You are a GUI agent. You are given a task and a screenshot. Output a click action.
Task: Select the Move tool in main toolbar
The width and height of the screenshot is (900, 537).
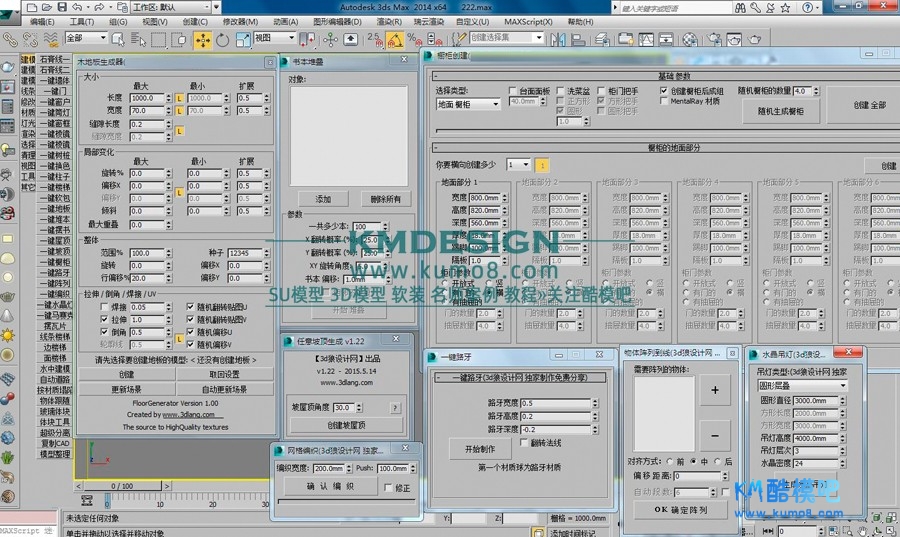[203, 40]
